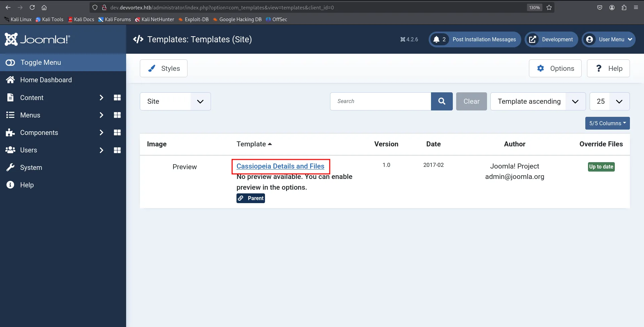The width and height of the screenshot is (644, 327).
Task: Open template Options
Action: [x=555, y=68]
